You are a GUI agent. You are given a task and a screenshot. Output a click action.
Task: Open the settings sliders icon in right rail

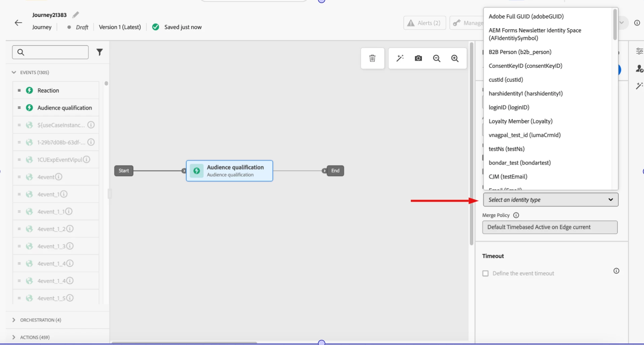point(639,51)
